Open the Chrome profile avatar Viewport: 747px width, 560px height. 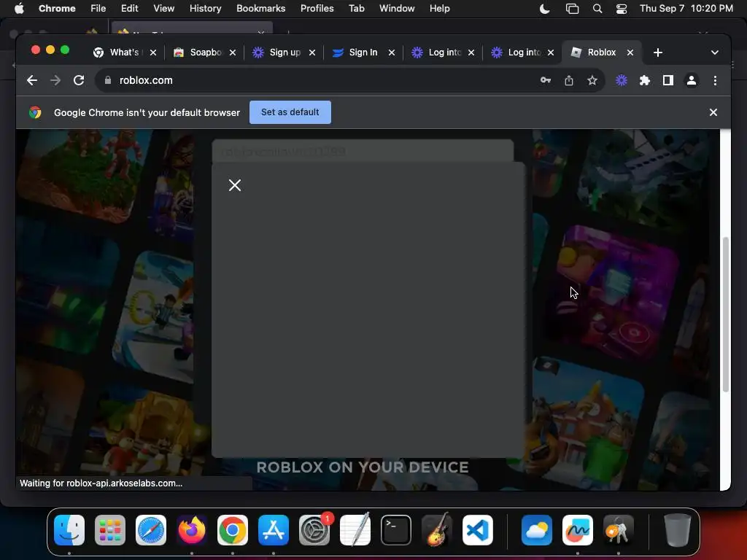(692, 80)
